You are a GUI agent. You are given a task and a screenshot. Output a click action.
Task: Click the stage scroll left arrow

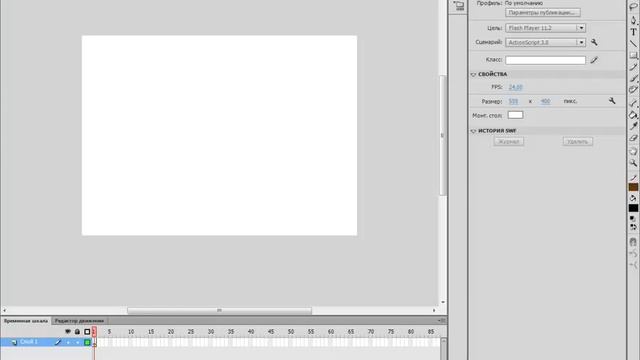pos(4,311)
